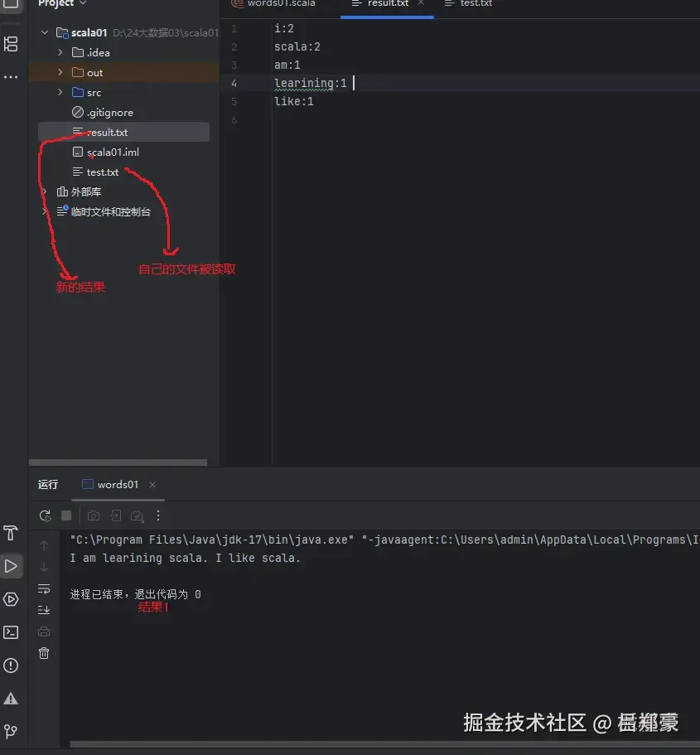Clear all console output trash icon
The image size is (700, 755).
44,653
